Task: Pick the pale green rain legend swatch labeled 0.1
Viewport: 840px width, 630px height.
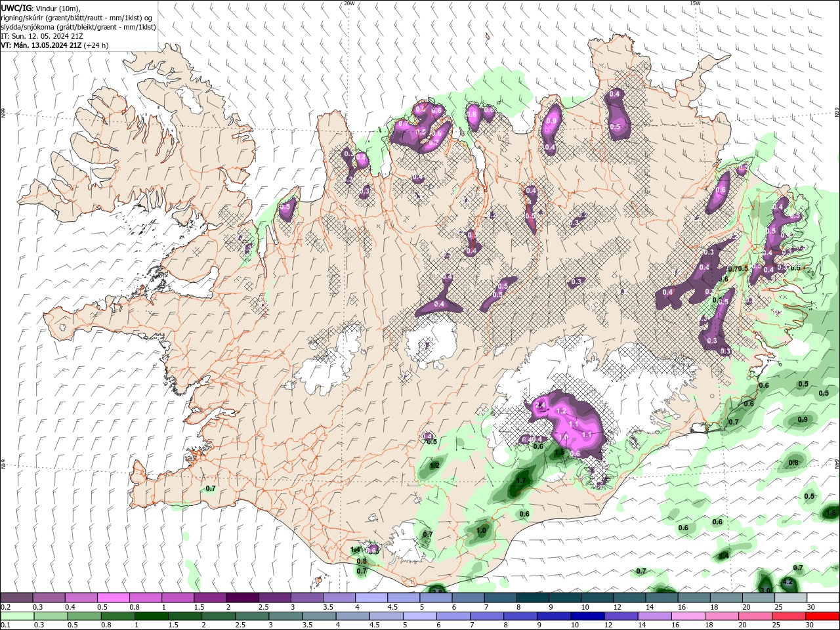Action: 17,616
